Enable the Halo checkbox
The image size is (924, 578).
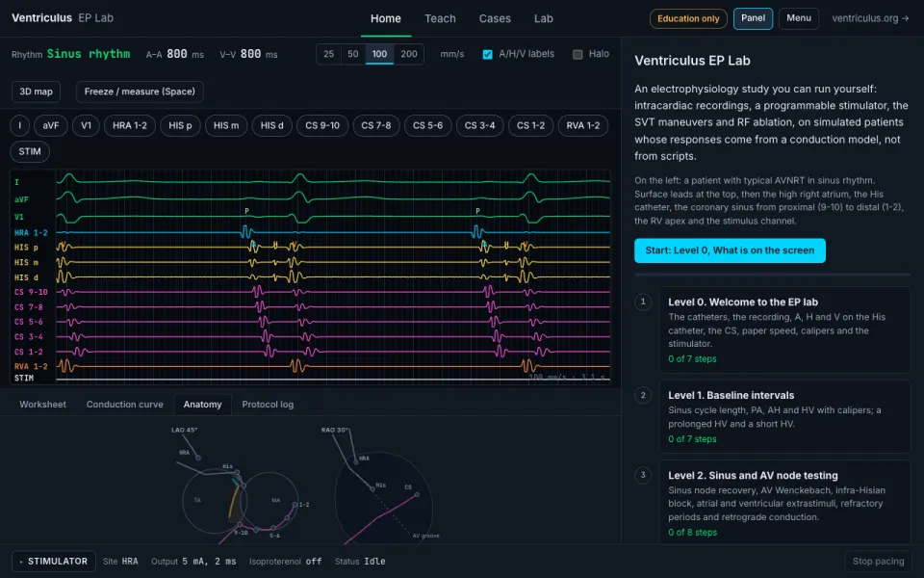(577, 54)
